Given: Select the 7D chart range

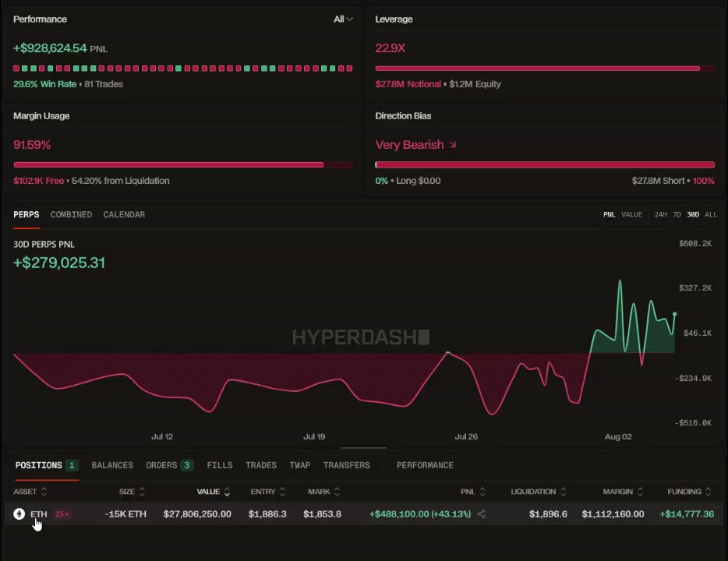Looking at the screenshot, I should (677, 214).
